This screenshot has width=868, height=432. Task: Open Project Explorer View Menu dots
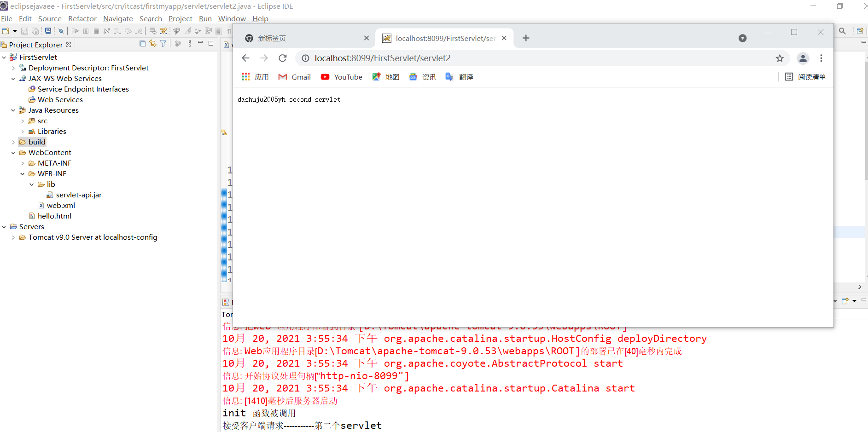click(190, 44)
